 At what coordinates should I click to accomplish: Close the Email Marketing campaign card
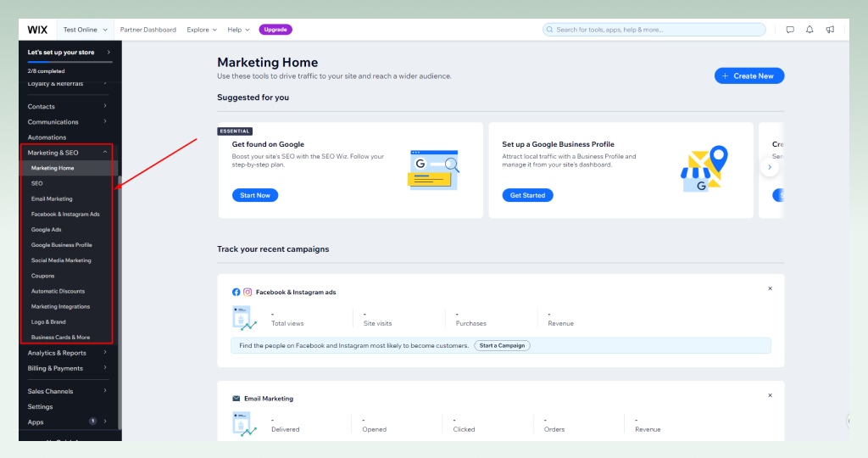tap(770, 395)
